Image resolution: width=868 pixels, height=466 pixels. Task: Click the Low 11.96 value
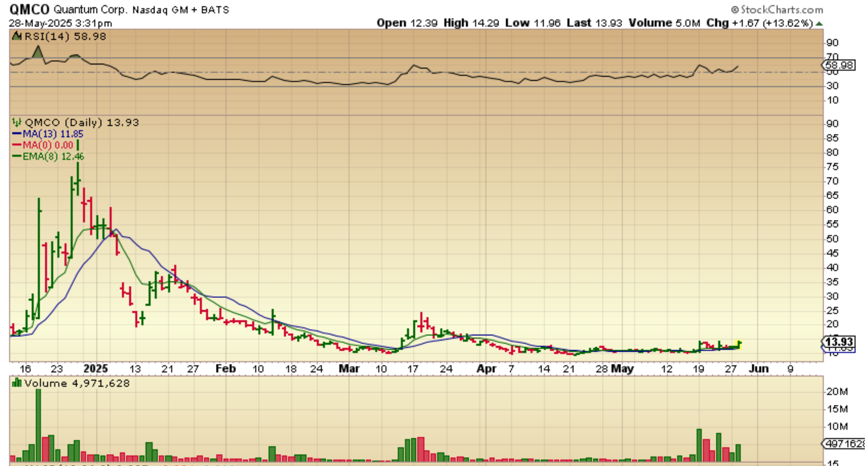[x=533, y=23]
